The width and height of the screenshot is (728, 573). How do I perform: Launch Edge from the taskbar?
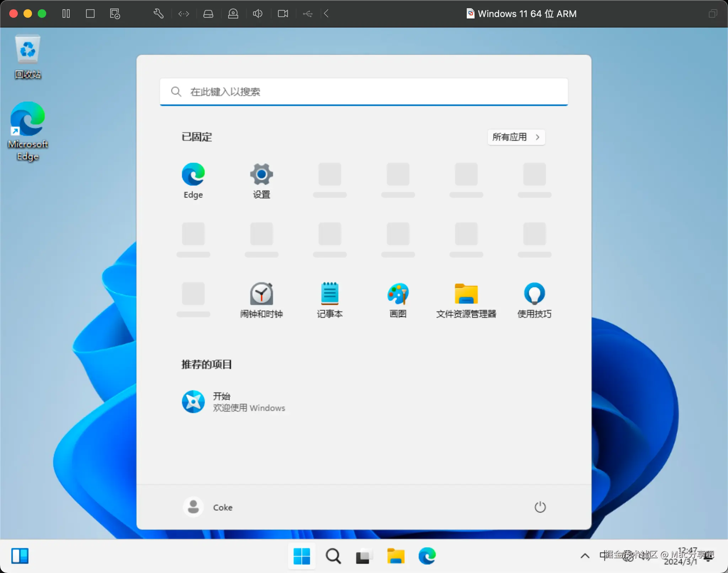click(427, 556)
